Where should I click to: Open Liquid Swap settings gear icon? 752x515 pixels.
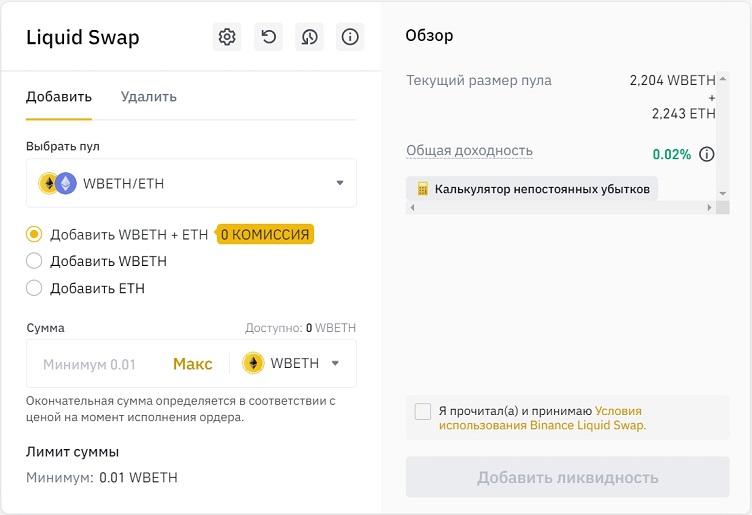[x=227, y=37]
